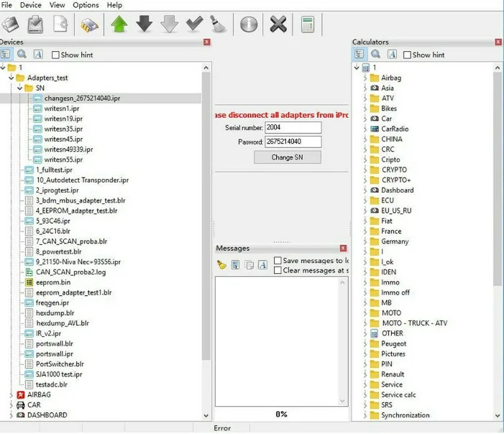This screenshot has height=434, width=504.
Task: Click the new document settings toolbar icon
Action: pyautogui.click(x=60, y=24)
